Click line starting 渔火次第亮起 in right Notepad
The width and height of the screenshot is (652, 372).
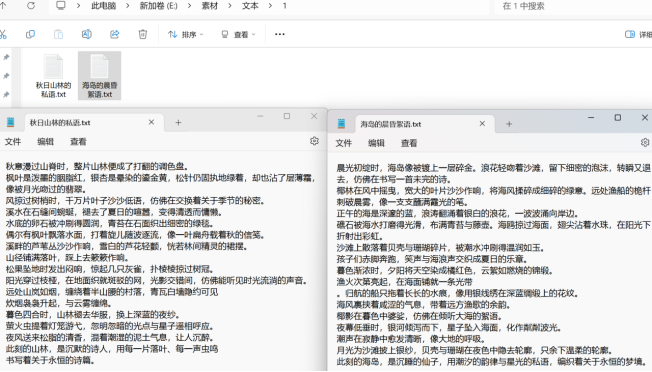coord(404,282)
